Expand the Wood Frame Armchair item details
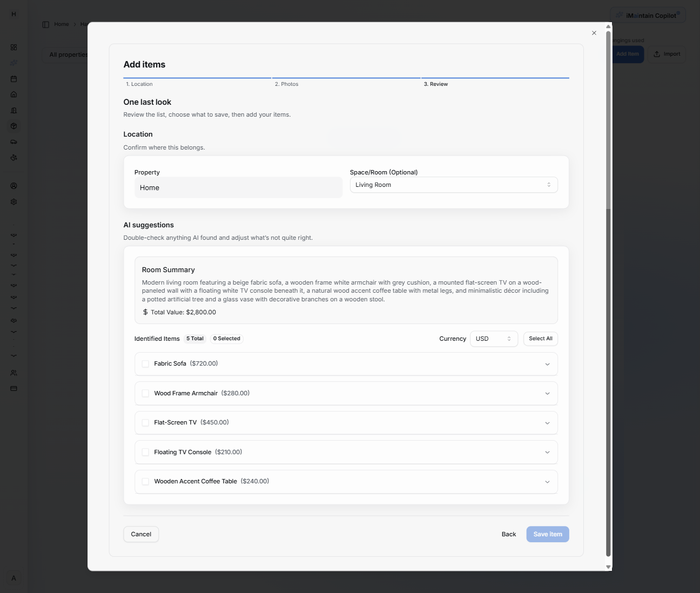 click(547, 393)
